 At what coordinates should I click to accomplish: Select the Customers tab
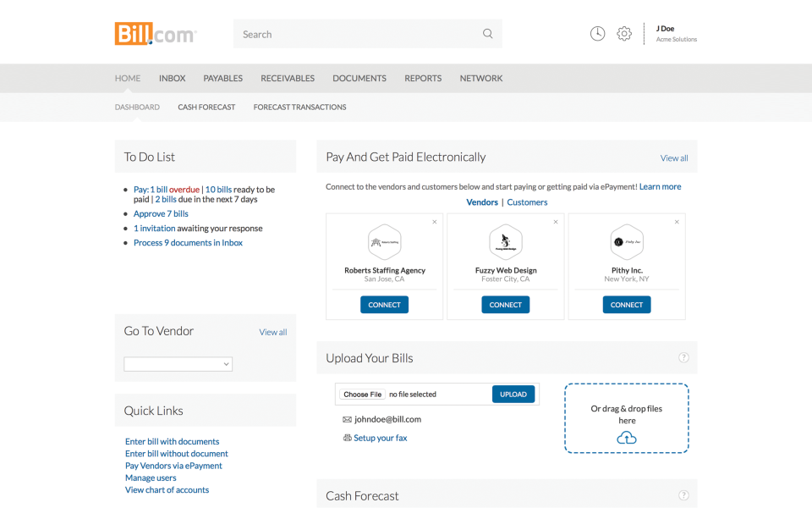(527, 202)
